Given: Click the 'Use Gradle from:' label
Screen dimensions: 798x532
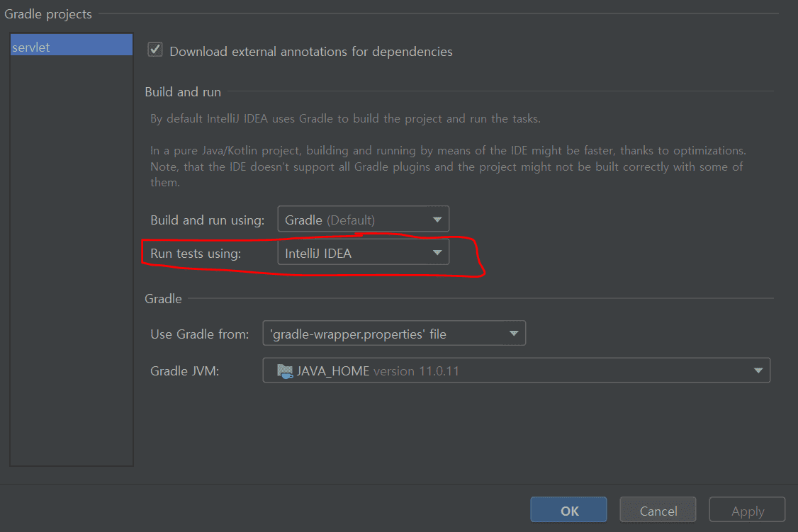Looking at the screenshot, I should [199, 334].
